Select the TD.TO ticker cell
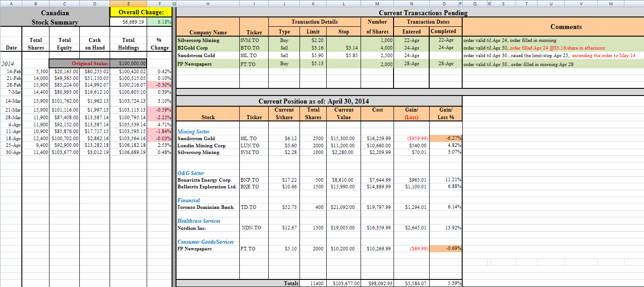644x287 pixels. point(254,207)
